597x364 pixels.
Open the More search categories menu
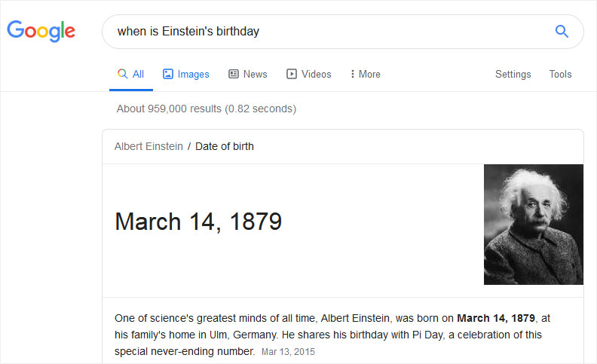click(365, 74)
